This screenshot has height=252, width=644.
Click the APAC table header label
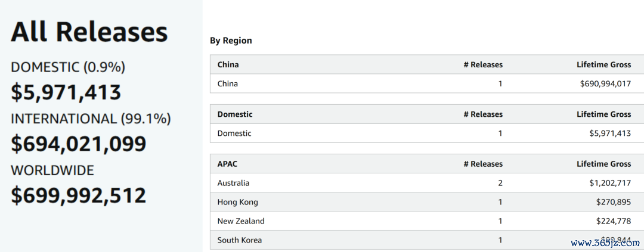[x=227, y=164]
